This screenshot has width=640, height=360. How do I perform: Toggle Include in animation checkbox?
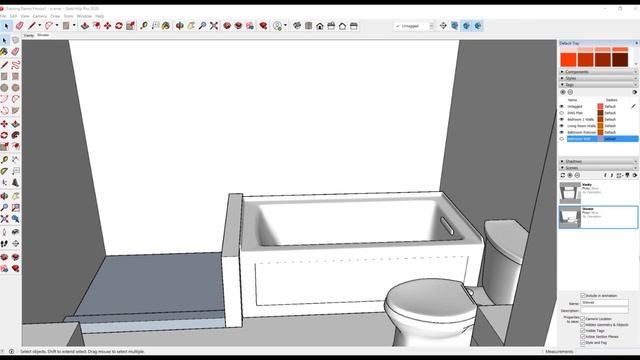pyautogui.click(x=583, y=296)
